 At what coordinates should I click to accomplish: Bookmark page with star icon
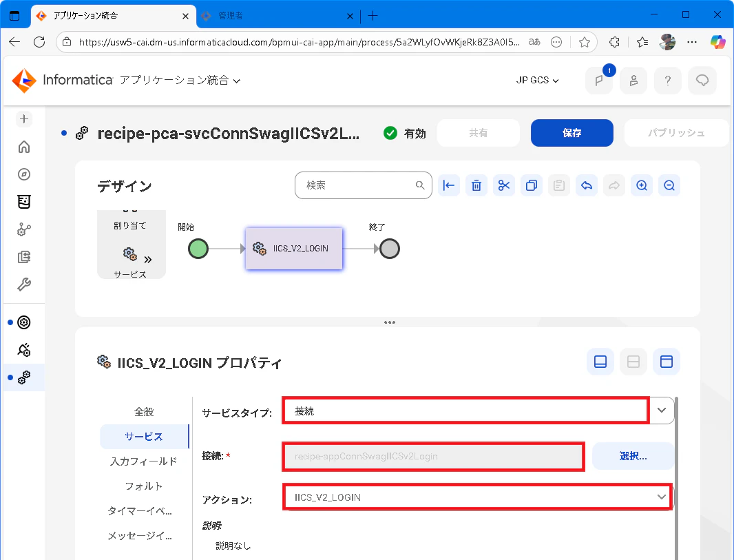click(584, 42)
